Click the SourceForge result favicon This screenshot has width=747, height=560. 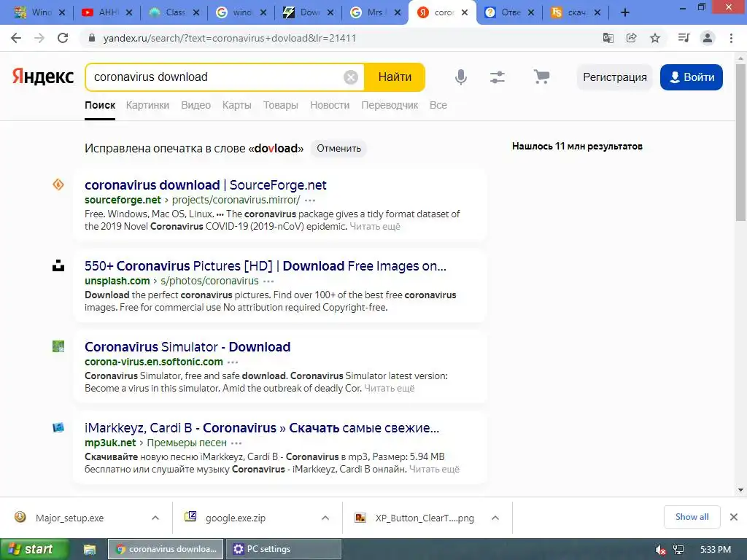58,184
